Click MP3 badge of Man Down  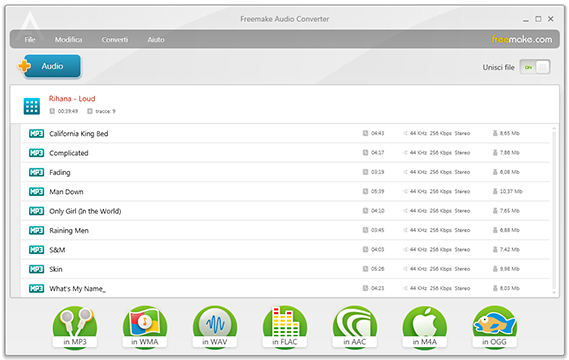[36, 192]
